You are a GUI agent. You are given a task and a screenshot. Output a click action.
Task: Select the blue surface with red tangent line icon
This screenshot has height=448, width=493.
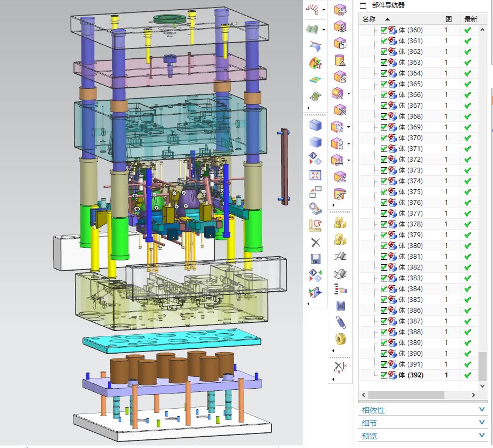[316, 46]
